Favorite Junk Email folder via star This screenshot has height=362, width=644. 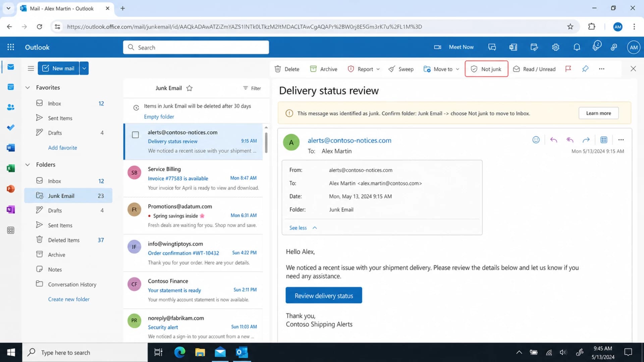(x=190, y=88)
